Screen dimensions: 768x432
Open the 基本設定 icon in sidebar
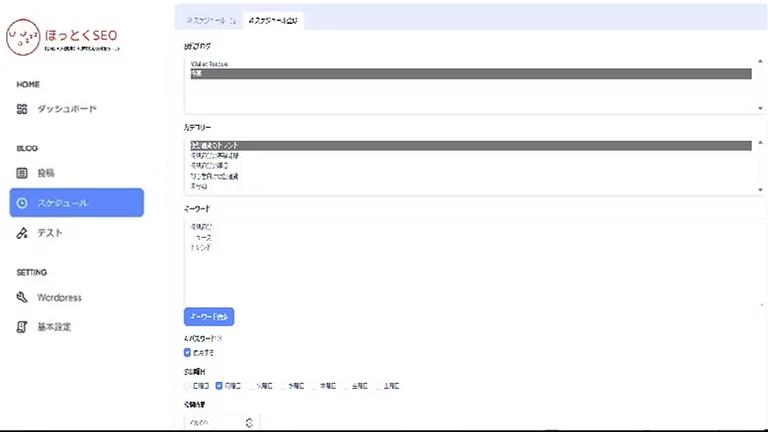[22, 327]
